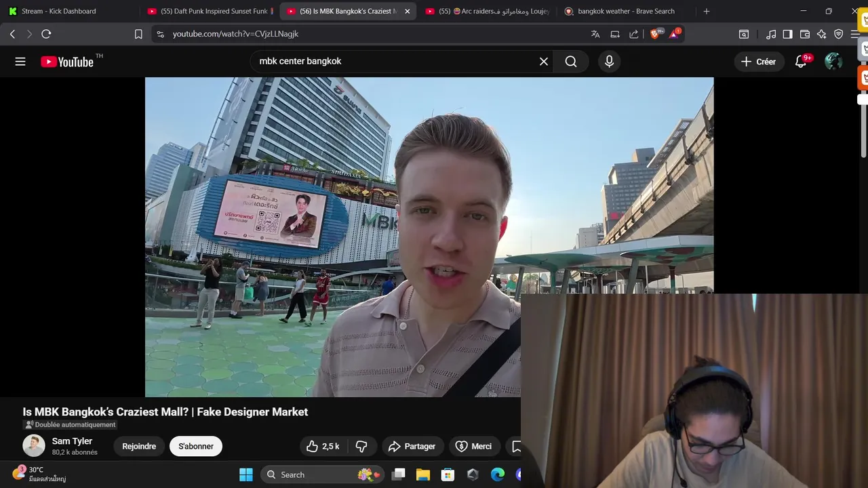Viewport: 868px width, 488px height.
Task: Open Task View on taskbar
Action: tap(399, 474)
